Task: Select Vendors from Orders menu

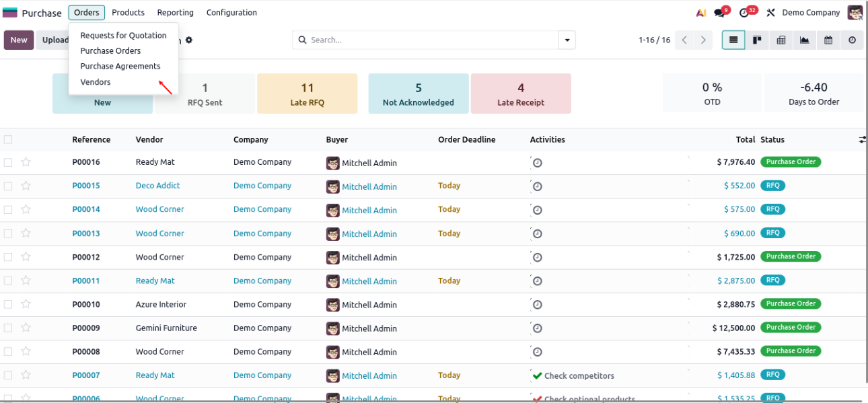Action: pos(96,82)
